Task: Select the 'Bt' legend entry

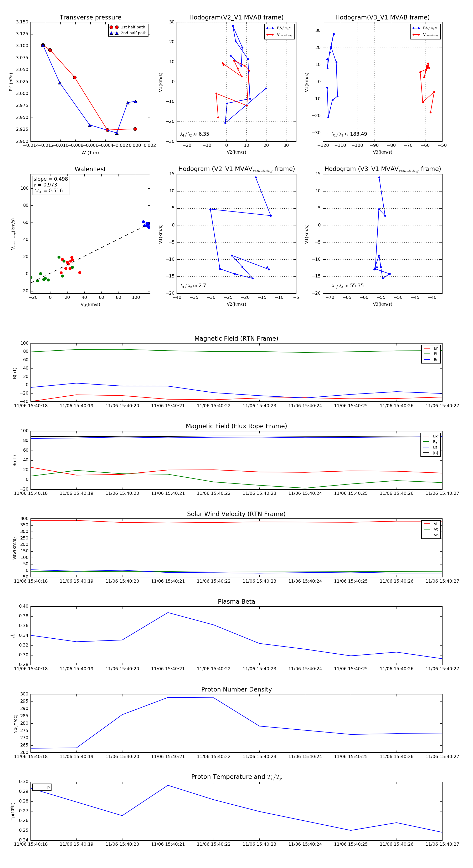Action: point(431,354)
